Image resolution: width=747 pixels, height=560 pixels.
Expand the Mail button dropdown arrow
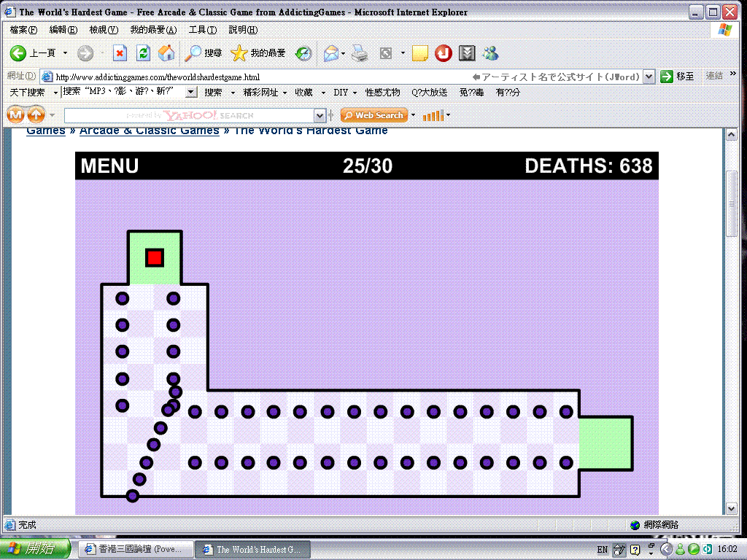coord(343,52)
